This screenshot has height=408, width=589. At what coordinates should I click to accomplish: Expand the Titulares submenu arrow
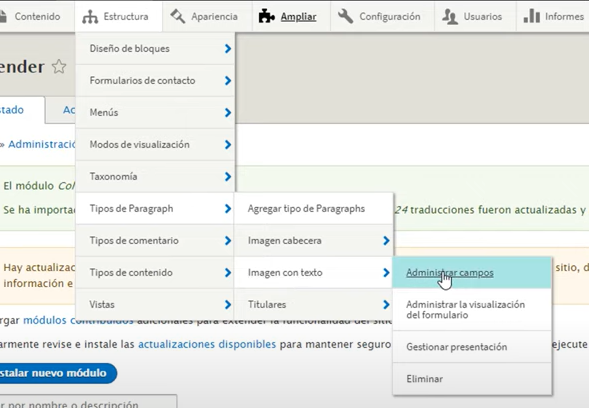(x=386, y=304)
